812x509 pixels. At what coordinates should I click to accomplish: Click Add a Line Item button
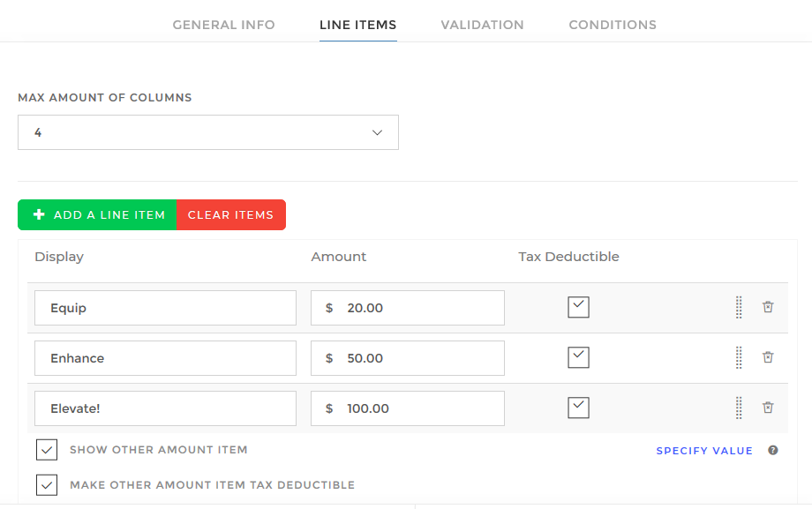(x=97, y=215)
